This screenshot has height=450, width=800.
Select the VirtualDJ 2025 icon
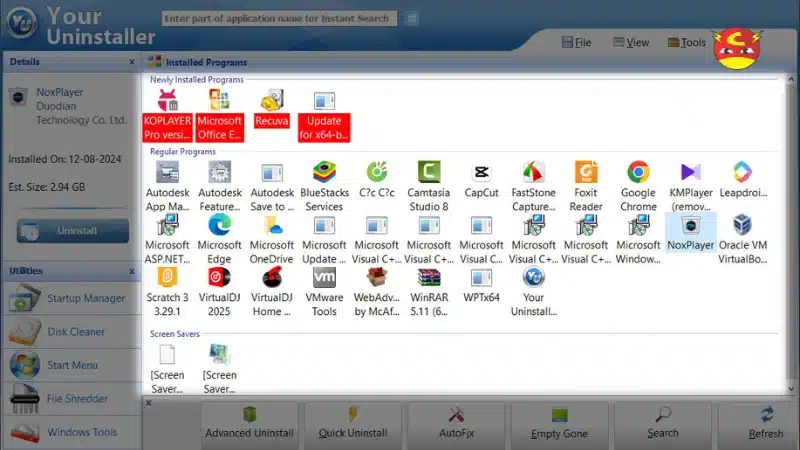[219, 277]
